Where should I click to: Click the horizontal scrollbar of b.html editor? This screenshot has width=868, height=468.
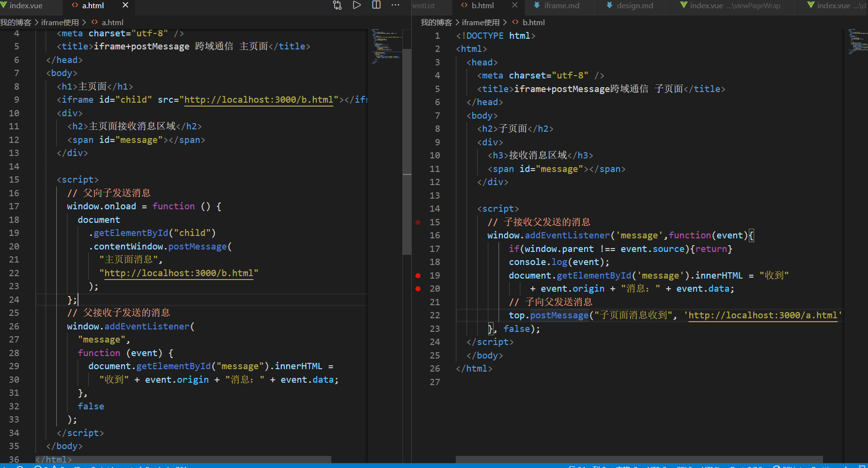click(x=639, y=459)
